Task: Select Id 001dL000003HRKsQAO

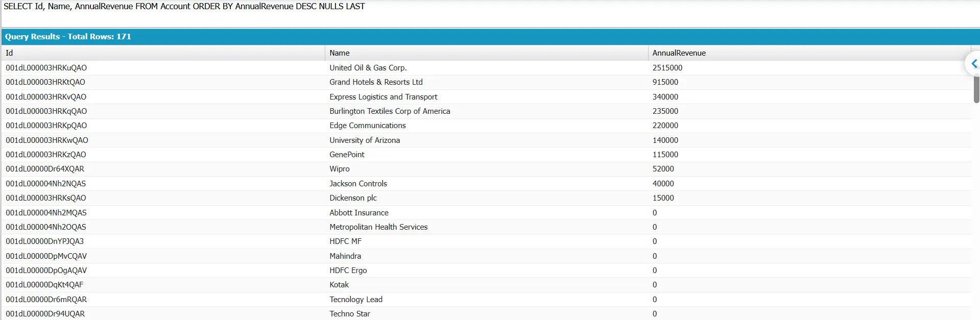Action: tap(46, 198)
